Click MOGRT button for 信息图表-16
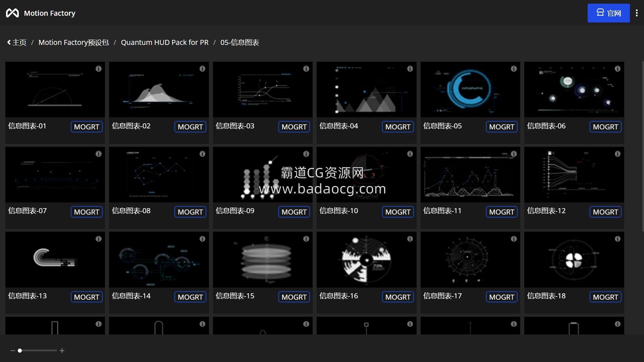This screenshot has width=644, height=362. tap(398, 297)
